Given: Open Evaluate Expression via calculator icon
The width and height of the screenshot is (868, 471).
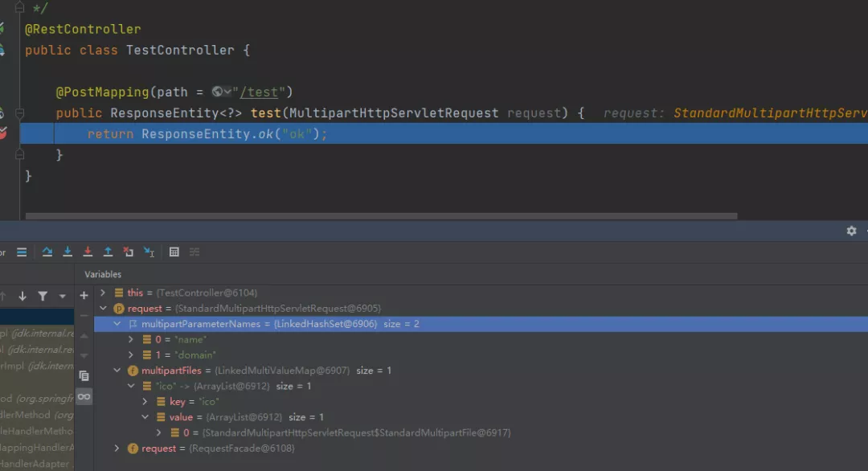Looking at the screenshot, I should click(x=174, y=252).
